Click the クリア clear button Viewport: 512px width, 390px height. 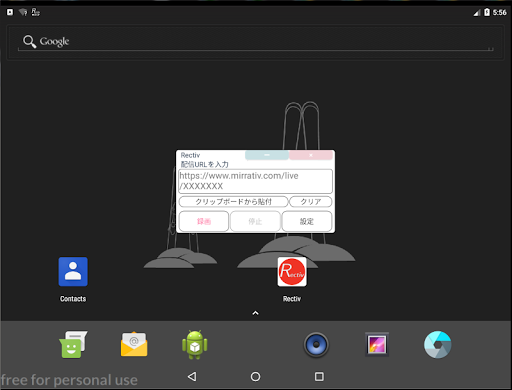pyautogui.click(x=310, y=202)
